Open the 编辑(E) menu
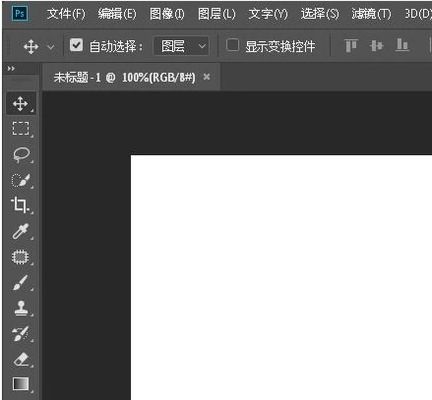Screen dimensions: 432x400 tap(117, 14)
